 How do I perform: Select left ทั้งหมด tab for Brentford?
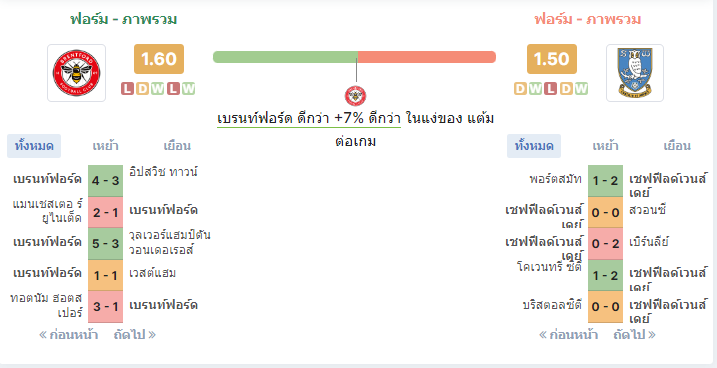pyautogui.click(x=34, y=146)
